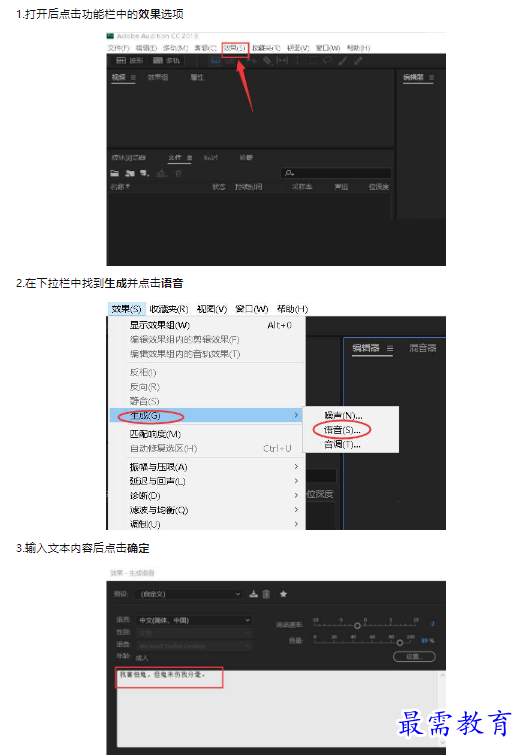Click speech text input area with Chinese sentence
The height and width of the screenshot is (755, 520).
click(x=277, y=708)
